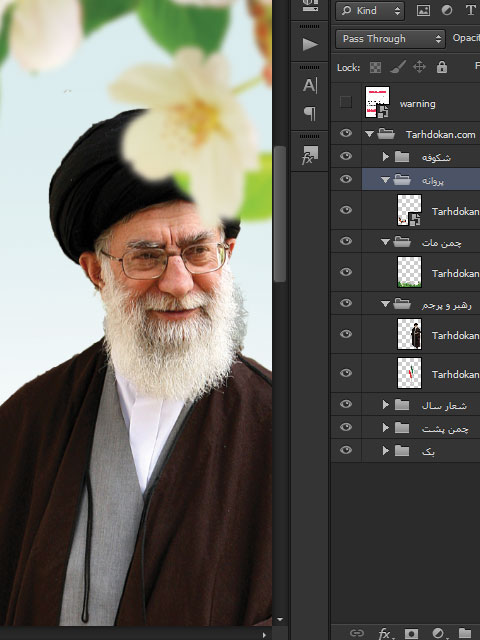Click the folder icon of بک group
480x640 pixels.
[402, 451]
